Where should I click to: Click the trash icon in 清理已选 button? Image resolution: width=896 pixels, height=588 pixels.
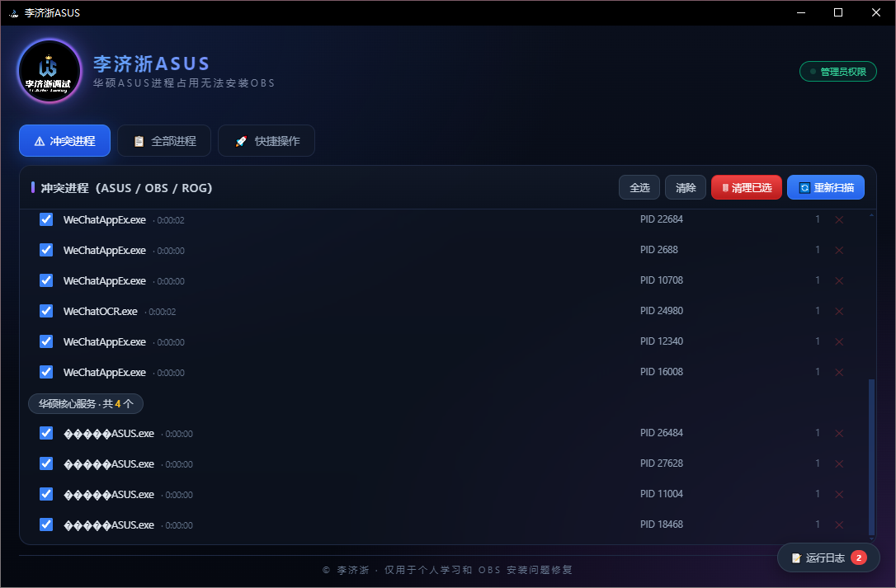point(725,188)
